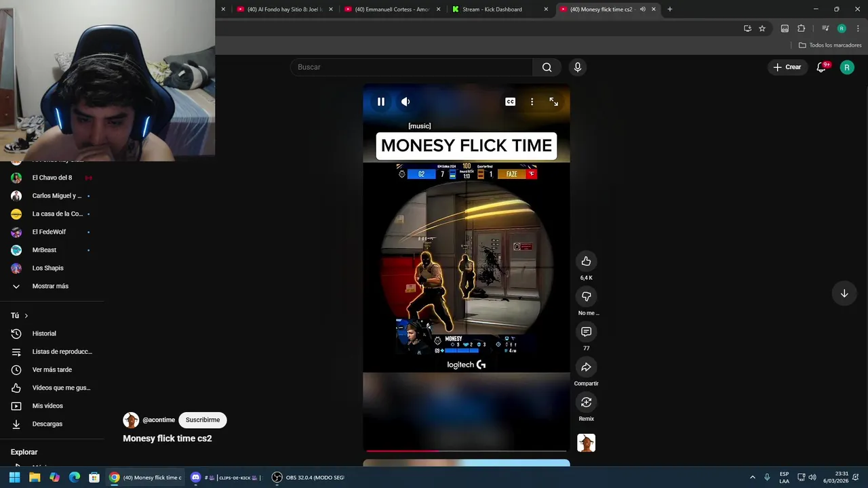The image size is (868, 488).
Task: Show hidden system tray icons chevron
Action: click(752, 478)
